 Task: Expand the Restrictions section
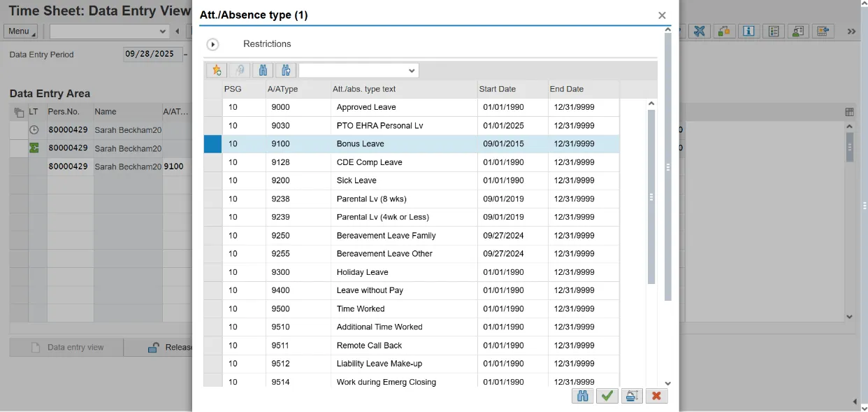tap(212, 44)
